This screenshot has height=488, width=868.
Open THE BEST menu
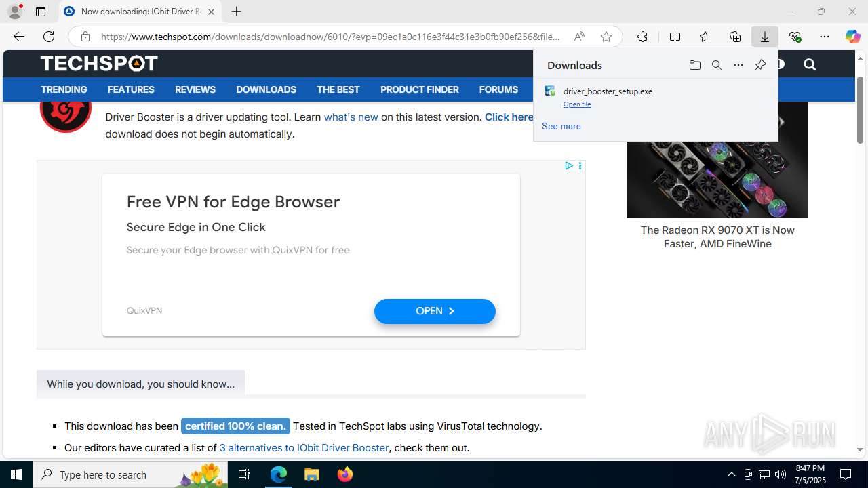(x=338, y=89)
